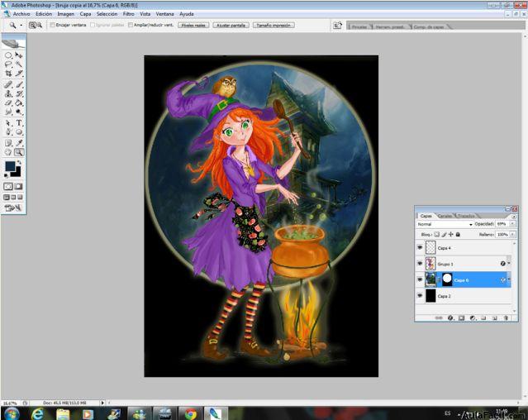
Task: Enable Encajar ventana checkbox
Action: click(x=52, y=25)
